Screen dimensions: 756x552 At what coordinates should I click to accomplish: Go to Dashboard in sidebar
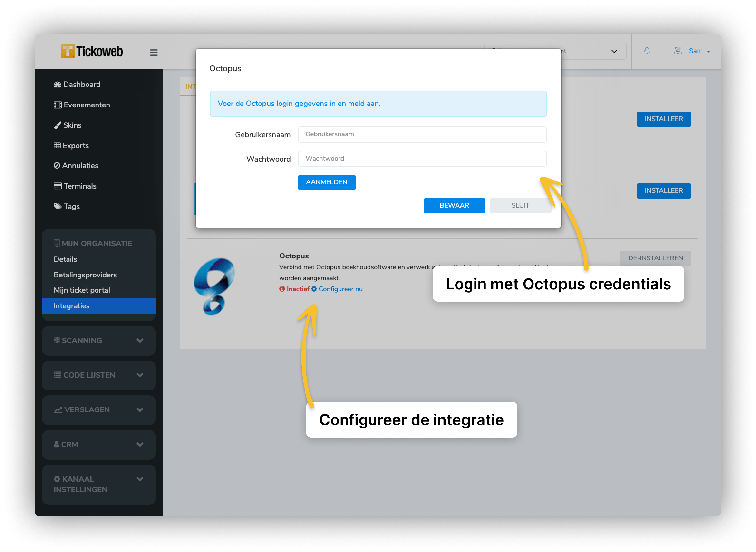(x=77, y=85)
